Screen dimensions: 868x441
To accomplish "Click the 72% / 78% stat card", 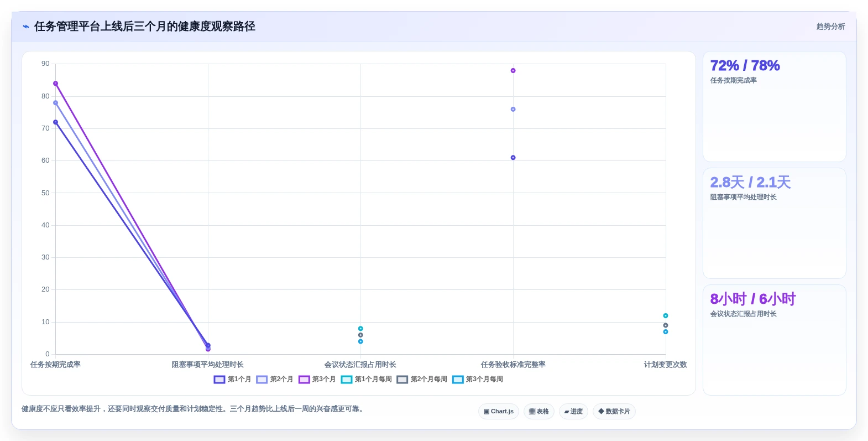I will 774,107.
